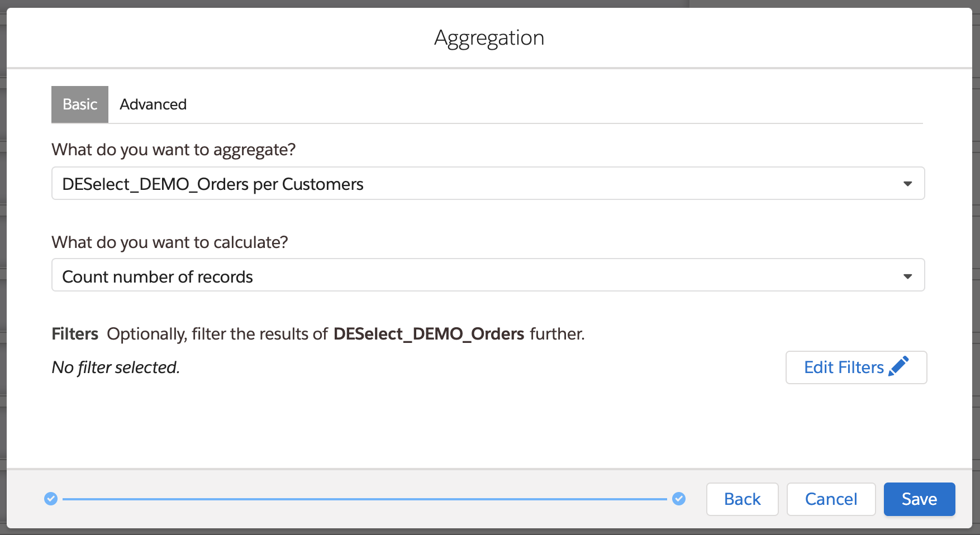The image size is (980, 535).
Task: Click the "What do you want to aggregate?" label
Action: click(173, 150)
